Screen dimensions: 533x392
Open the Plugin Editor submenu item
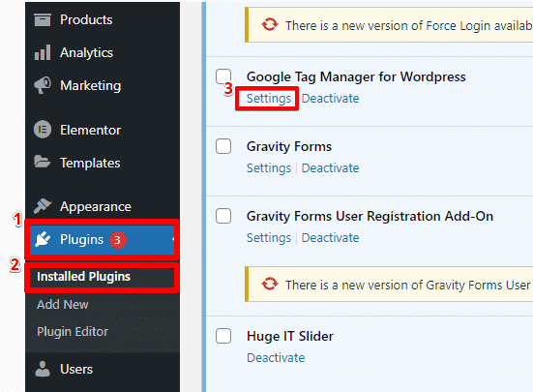(73, 331)
